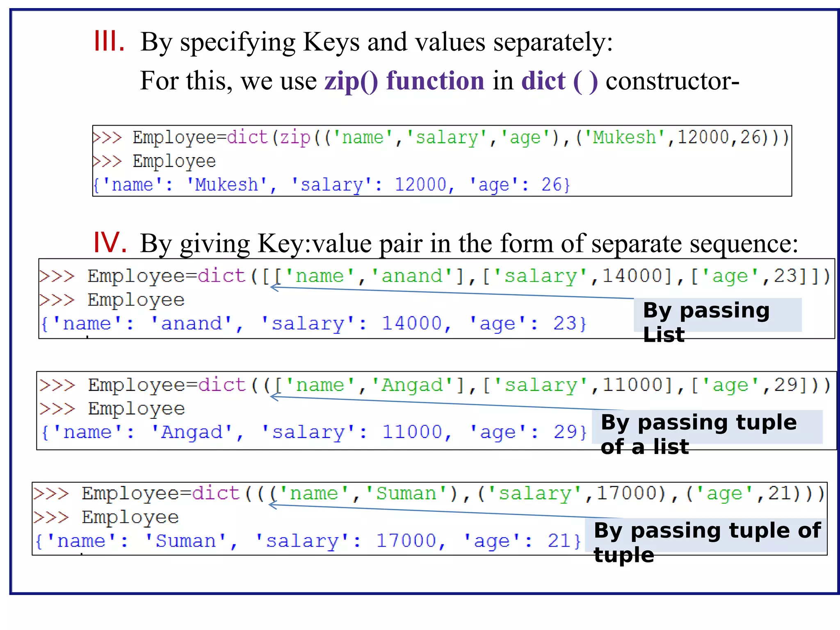Click the 'By specifying Keys and values separately' heading

click(376, 42)
